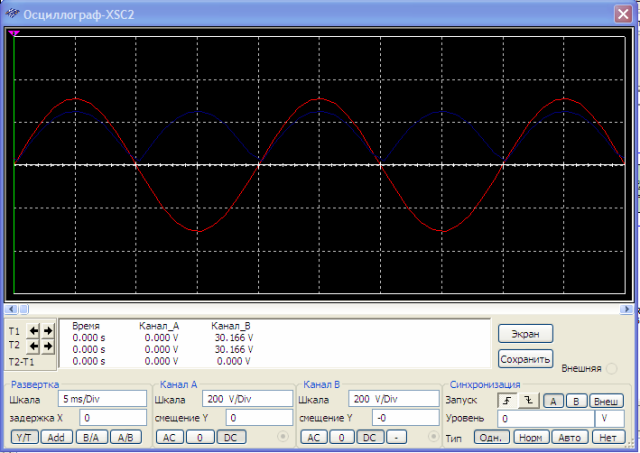Select Нет trigger type
This screenshot has height=453, width=640.
click(608, 437)
